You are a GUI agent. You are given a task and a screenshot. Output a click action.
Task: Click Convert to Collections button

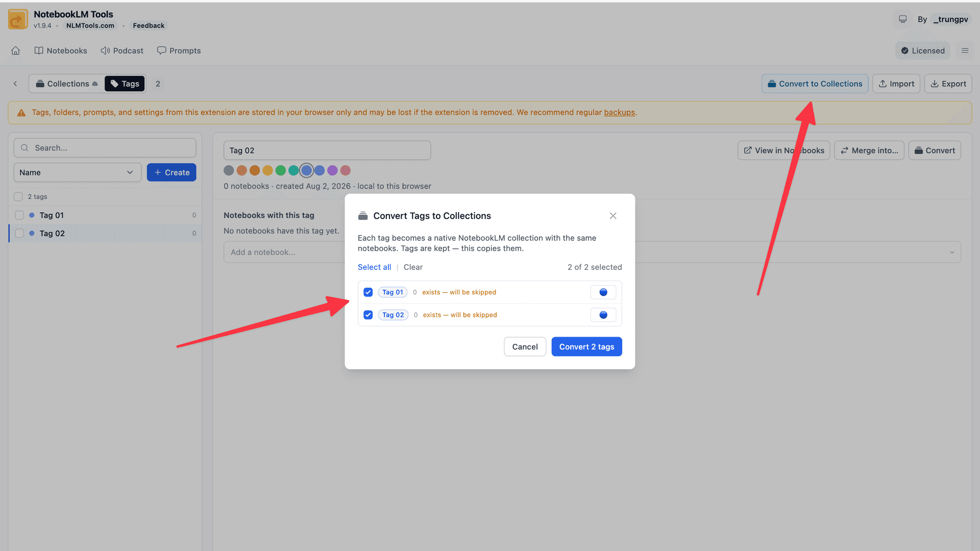coord(815,84)
